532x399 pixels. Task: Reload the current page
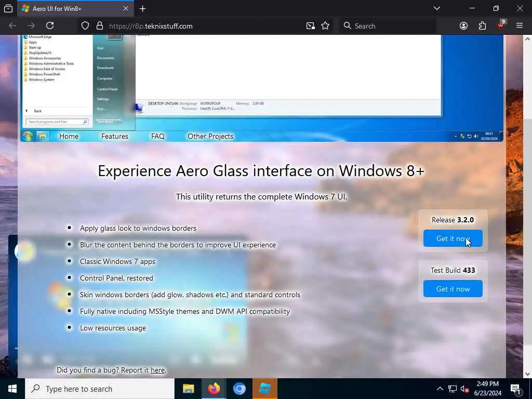pyautogui.click(x=50, y=26)
